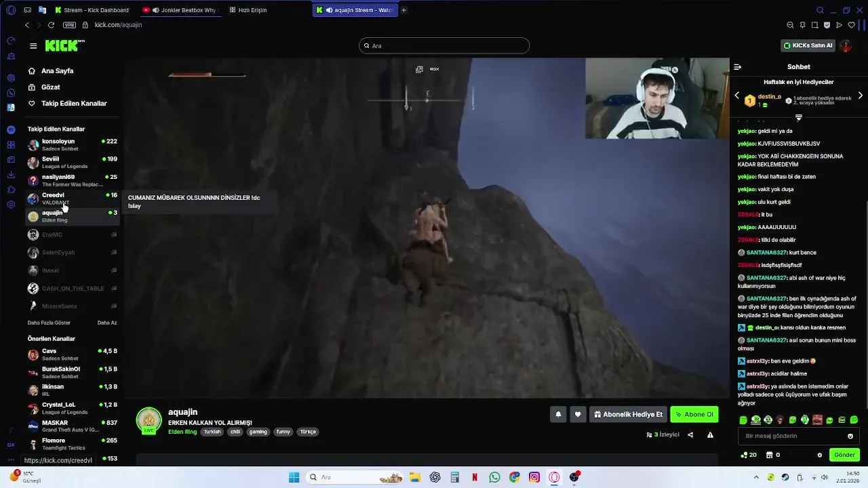868x488 pixels.
Task: Click KICKs Satın Al button
Action: pyautogui.click(x=808, y=45)
